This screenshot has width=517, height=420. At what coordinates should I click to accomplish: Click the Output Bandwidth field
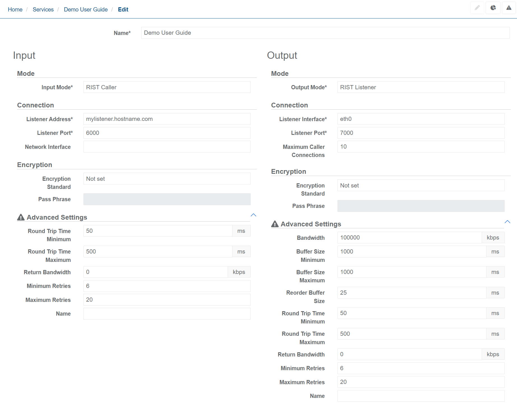409,238
